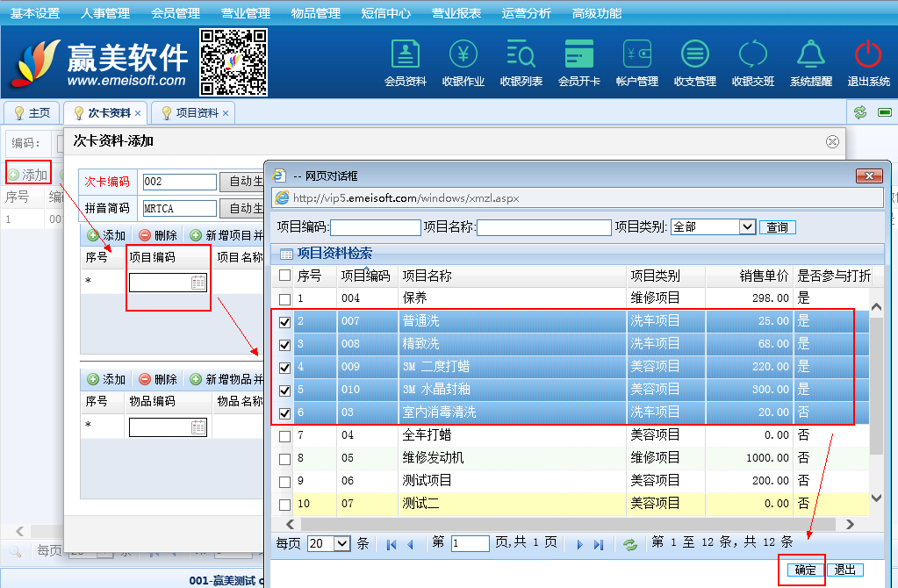898x588 pixels.
Task: Click the 收支管理 income-expense icon
Action: point(695,54)
